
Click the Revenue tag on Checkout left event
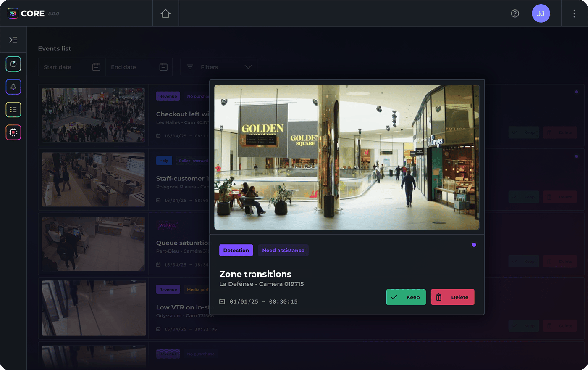click(168, 96)
